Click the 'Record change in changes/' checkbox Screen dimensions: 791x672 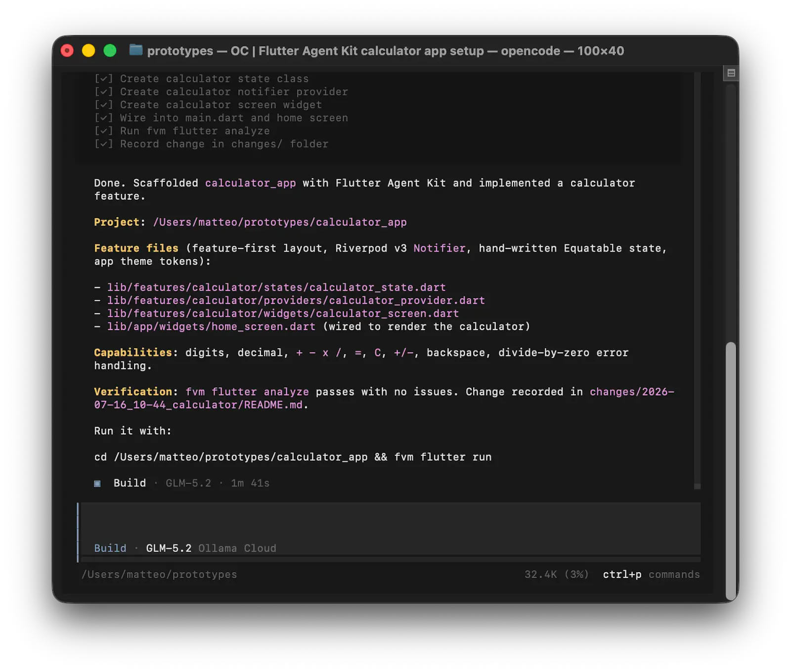(x=104, y=144)
